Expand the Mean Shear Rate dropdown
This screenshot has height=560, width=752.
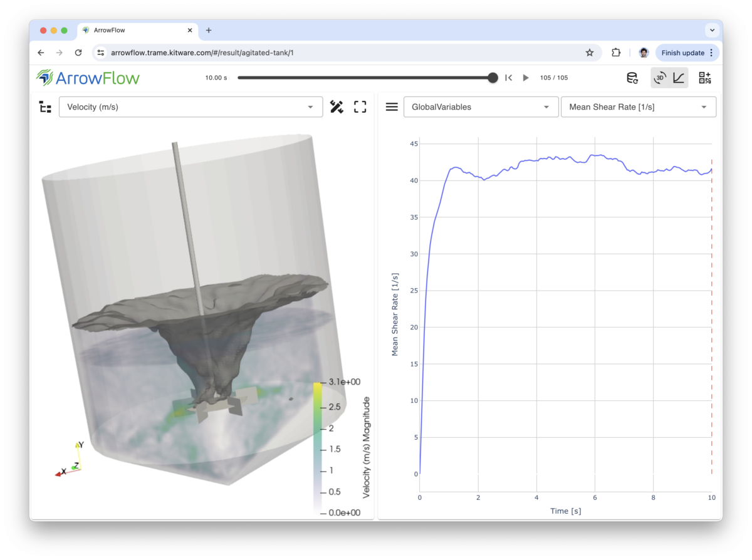[638, 107]
